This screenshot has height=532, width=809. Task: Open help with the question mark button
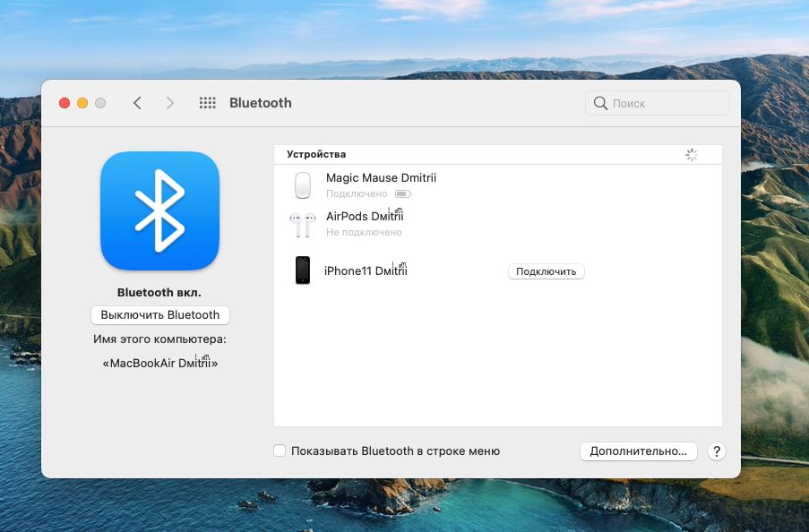716,451
